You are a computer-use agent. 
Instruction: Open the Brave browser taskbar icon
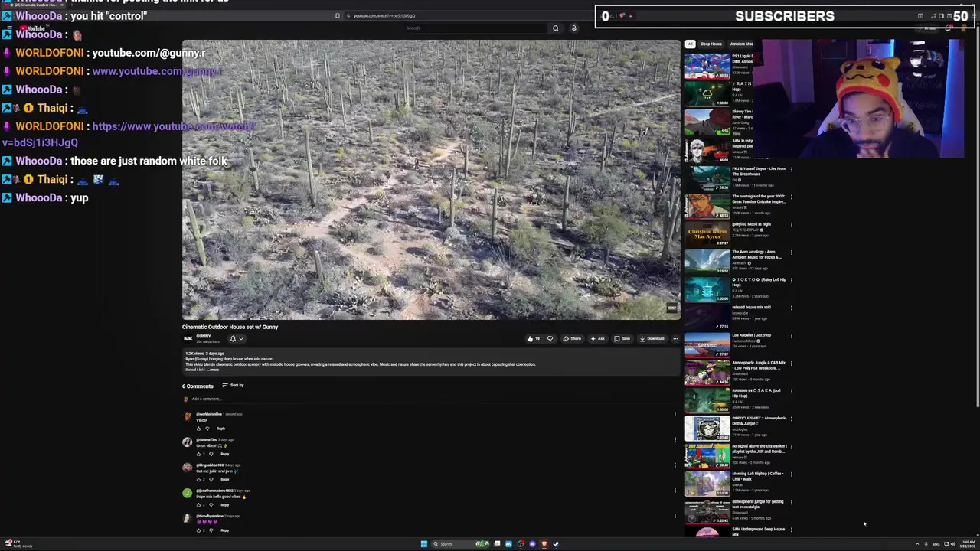(544, 544)
